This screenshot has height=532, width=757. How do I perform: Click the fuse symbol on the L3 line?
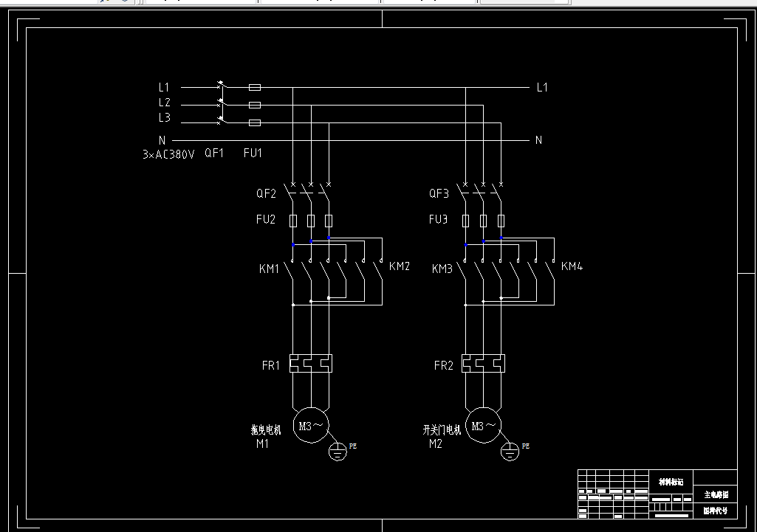[254, 122]
